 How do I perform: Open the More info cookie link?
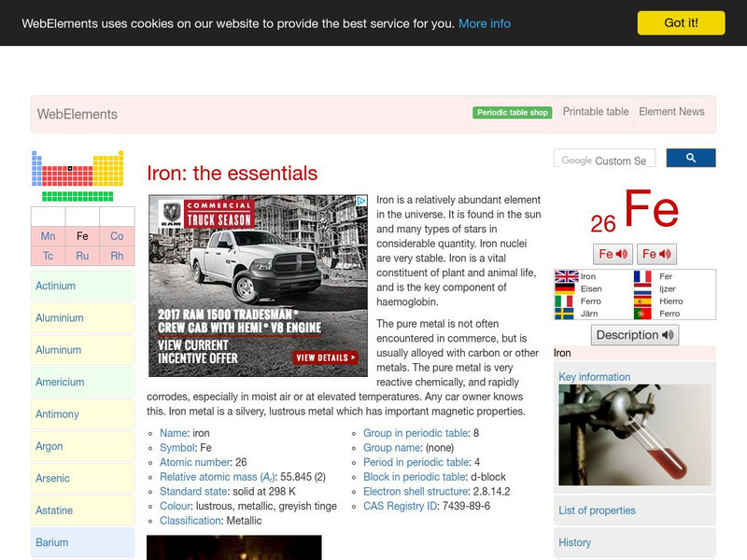coord(485,23)
